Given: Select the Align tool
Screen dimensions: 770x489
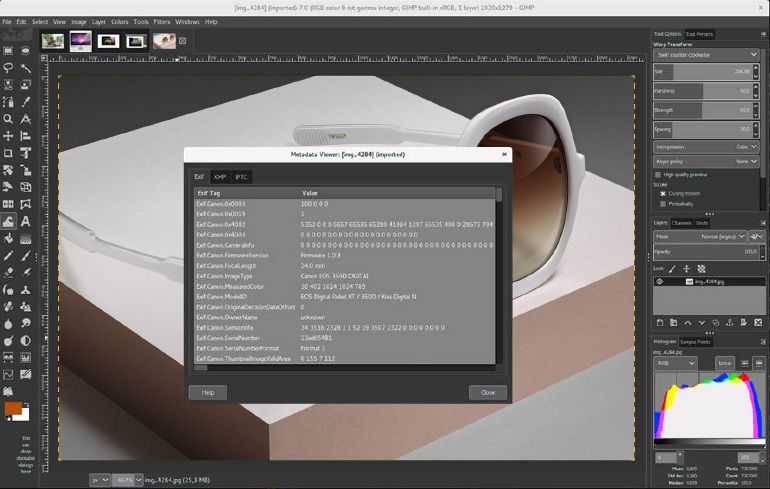Looking at the screenshot, I should pyautogui.click(x=26, y=136).
